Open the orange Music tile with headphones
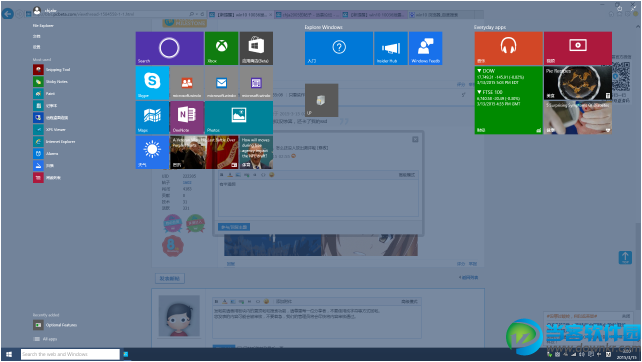This screenshot has height=362, width=642. [x=509, y=48]
